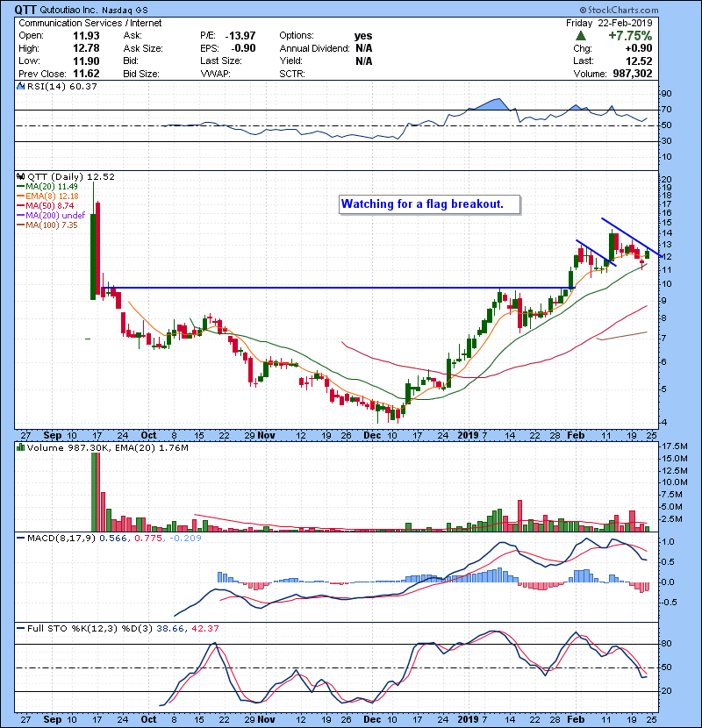Viewport: 702px width, 728px height.
Task: Click 'Feb' on the bottom date axis
Action: click(576, 719)
